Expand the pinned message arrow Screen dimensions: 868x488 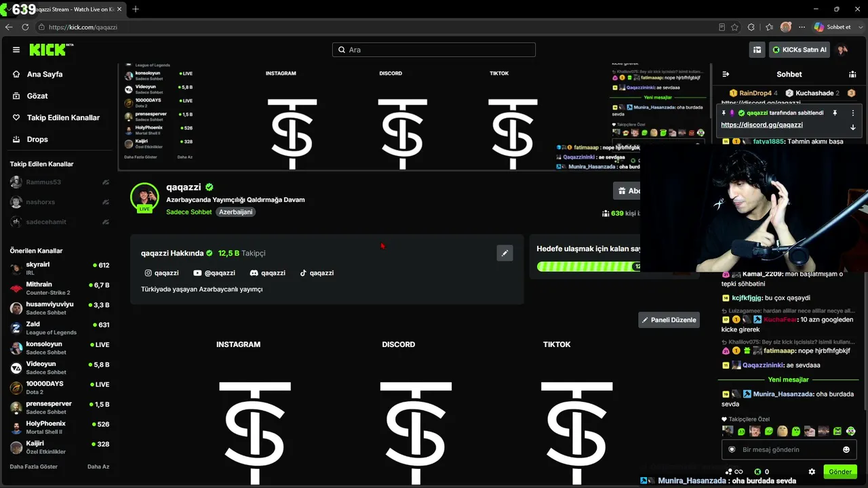pos(853,127)
